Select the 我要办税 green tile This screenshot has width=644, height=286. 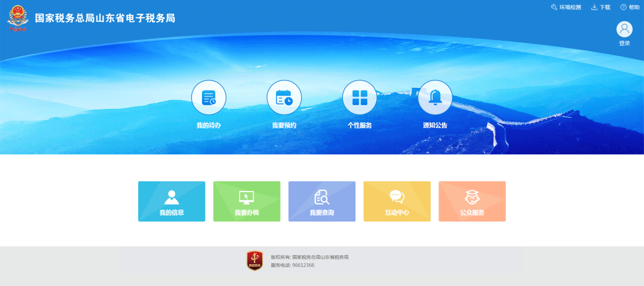[x=247, y=201]
